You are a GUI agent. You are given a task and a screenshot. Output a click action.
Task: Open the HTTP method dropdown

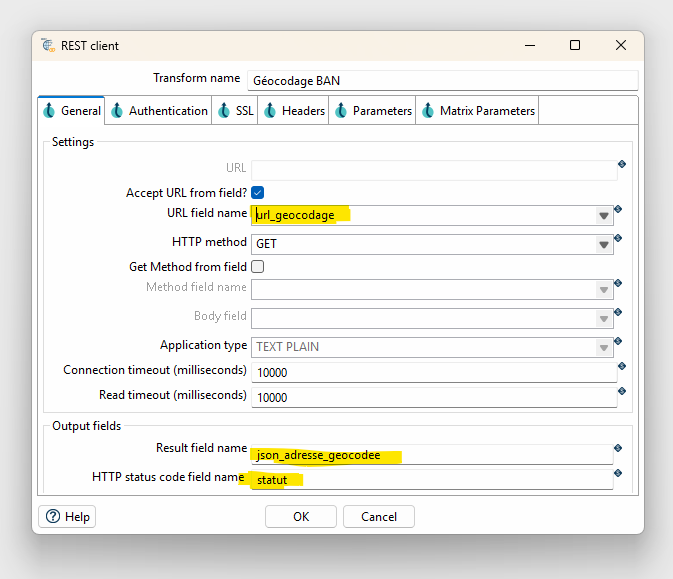pyautogui.click(x=604, y=244)
